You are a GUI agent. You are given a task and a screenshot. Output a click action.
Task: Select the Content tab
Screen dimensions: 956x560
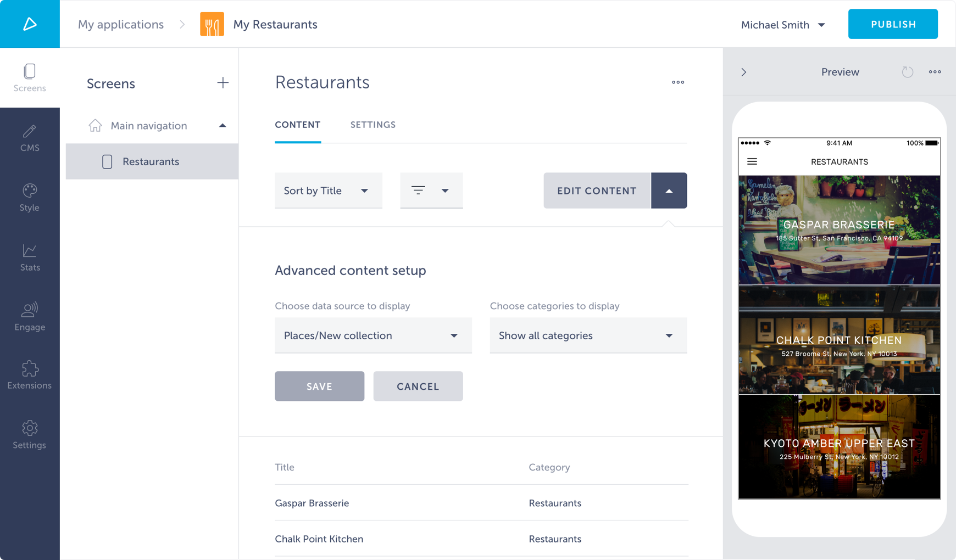coord(298,125)
